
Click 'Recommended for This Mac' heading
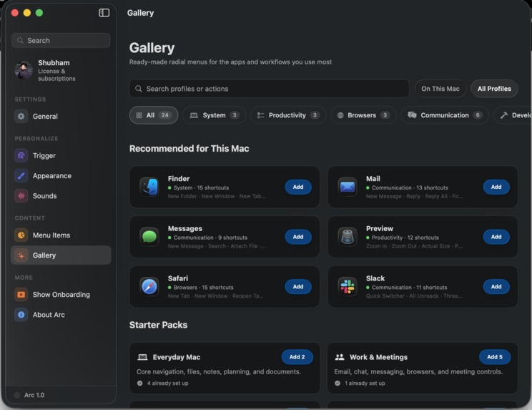[x=189, y=149]
